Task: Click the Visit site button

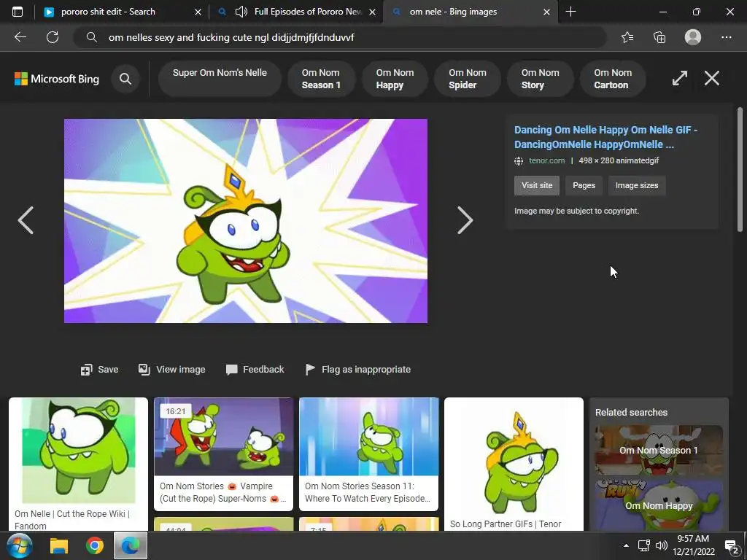Action: click(537, 185)
